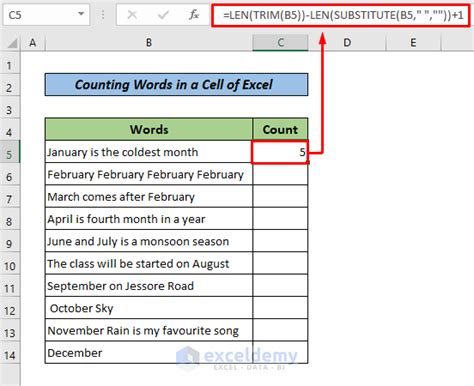Select cell June and July is a monsoon season
Screen dimensions: 474x386
point(149,241)
